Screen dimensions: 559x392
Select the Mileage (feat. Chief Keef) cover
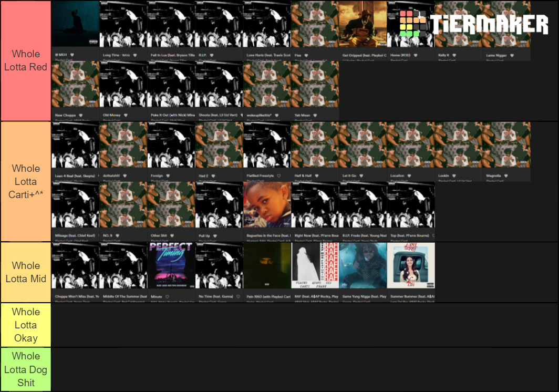pos(75,205)
